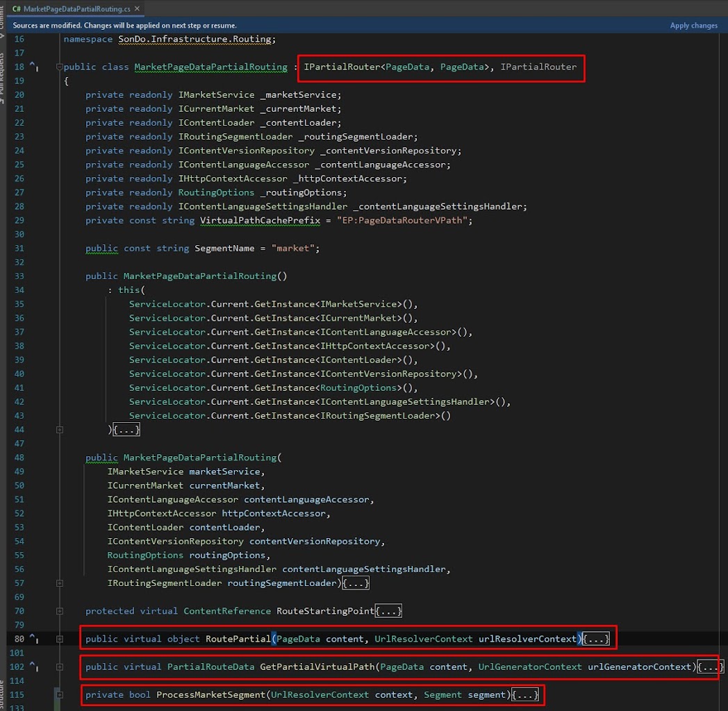Click IPartialRouter<PageData, PageData> interface text
Screen dimensions: 728x711
tap(399, 67)
